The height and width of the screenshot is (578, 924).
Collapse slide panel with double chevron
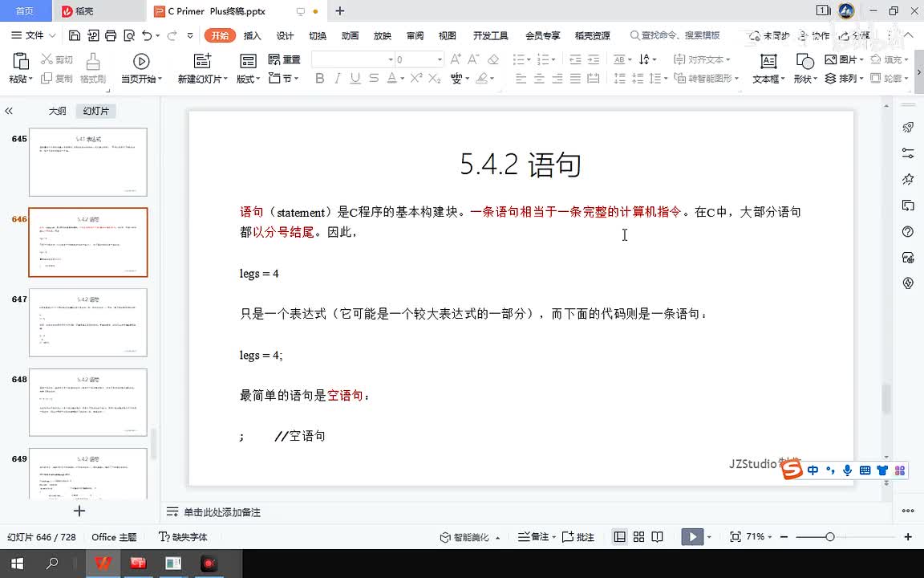8,111
